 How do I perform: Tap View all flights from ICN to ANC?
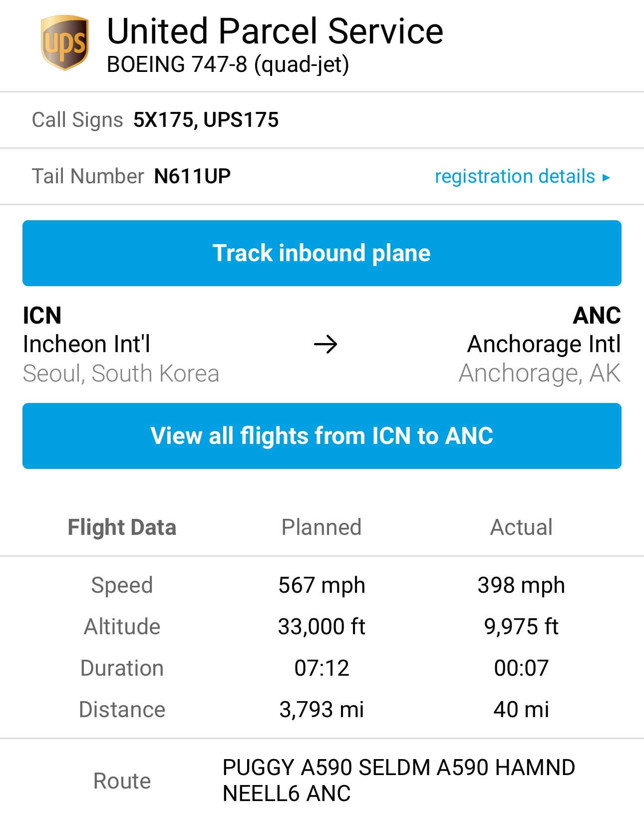coord(322,436)
